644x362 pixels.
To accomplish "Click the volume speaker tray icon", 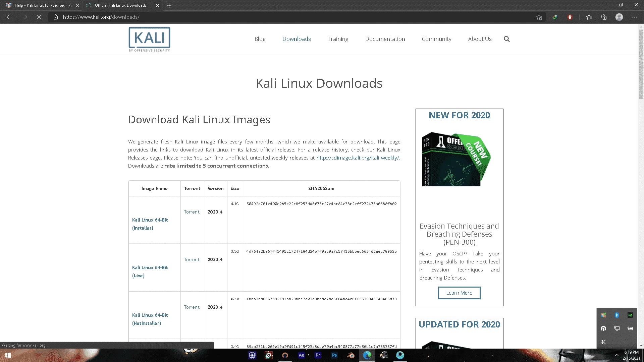I will pos(603,342).
